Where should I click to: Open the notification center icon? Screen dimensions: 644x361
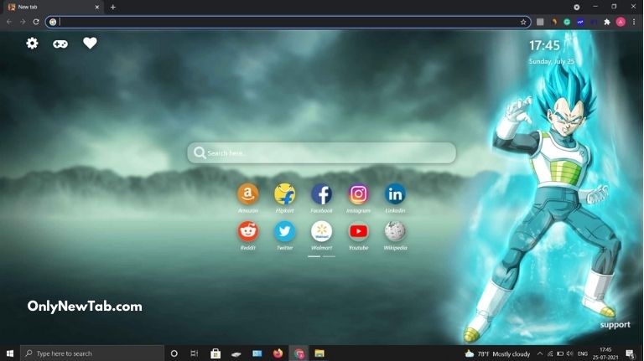coord(630,353)
